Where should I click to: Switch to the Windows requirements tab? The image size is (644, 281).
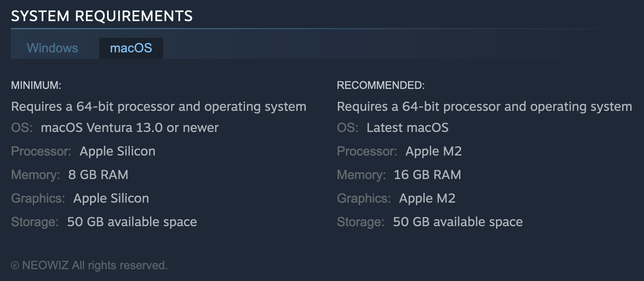tap(52, 48)
